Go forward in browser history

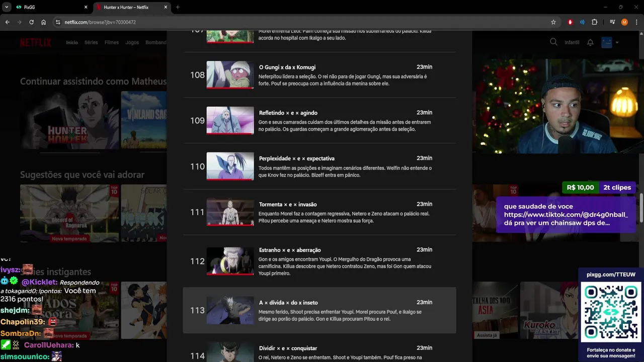click(19, 22)
